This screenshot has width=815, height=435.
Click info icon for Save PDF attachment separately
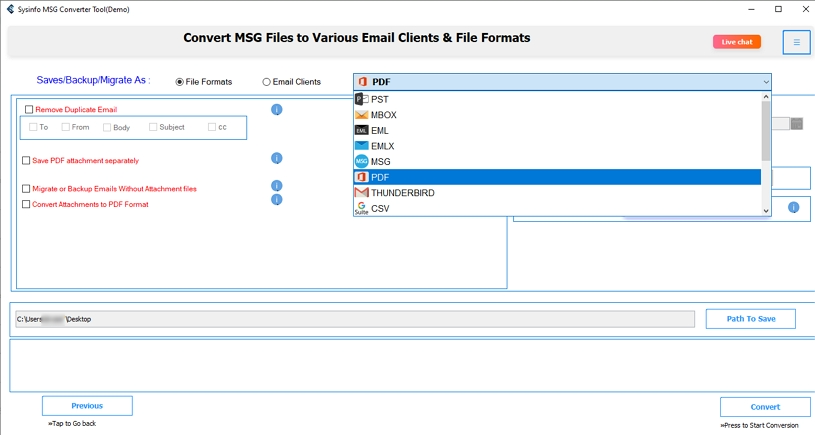pos(277,158)
